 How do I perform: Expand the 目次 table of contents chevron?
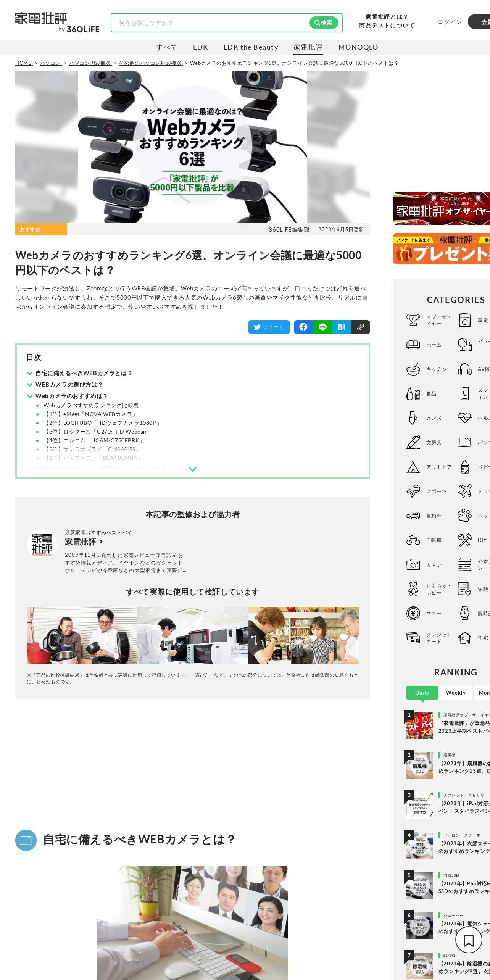(x=193, y=469)
